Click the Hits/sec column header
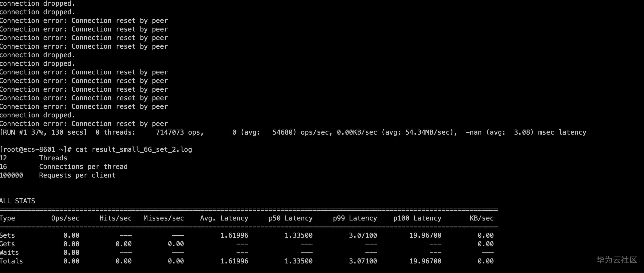Screen dimensions: 644x273 [116, 218]
